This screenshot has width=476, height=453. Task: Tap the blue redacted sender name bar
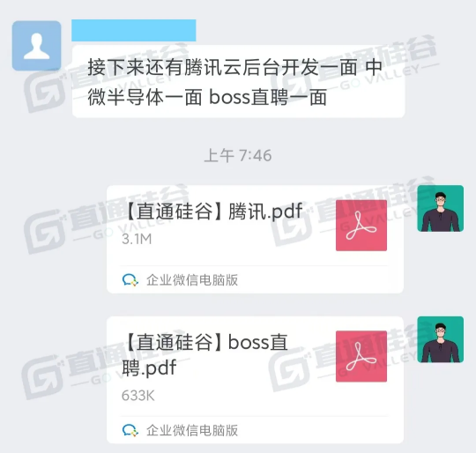pyautogui.click(x=134, y=30)
